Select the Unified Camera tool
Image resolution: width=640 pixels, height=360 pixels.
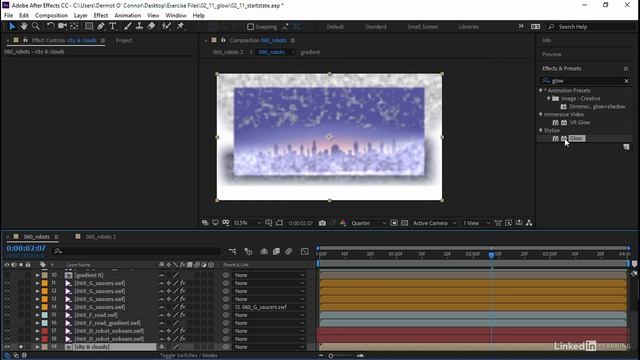(x=62, y=27)
